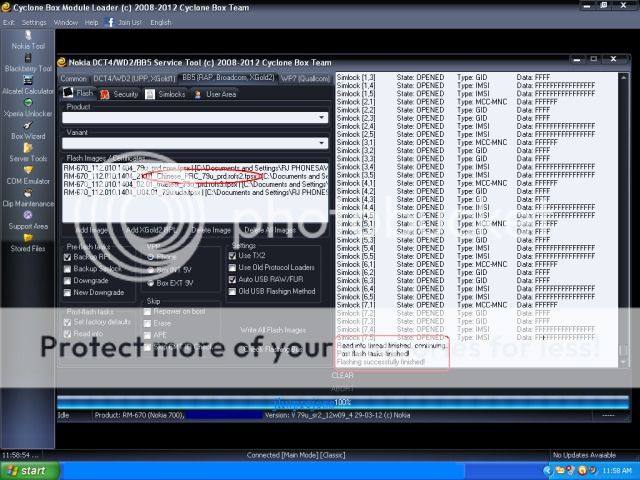Uncheck the Backup RPL checkbox
The height and width of the screenshot is (480, 640).
coord(70,257)
